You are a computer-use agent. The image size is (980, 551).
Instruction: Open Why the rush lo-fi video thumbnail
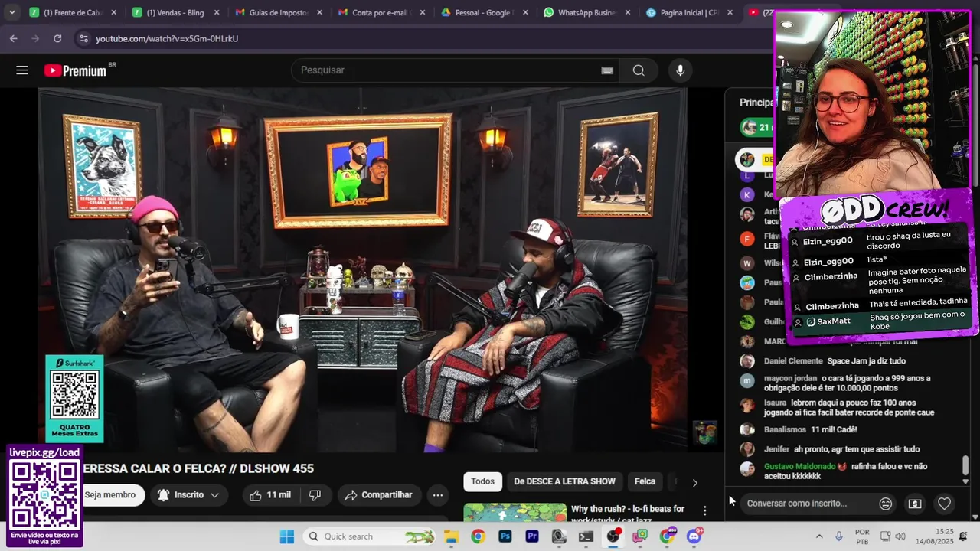pos(514,512)
